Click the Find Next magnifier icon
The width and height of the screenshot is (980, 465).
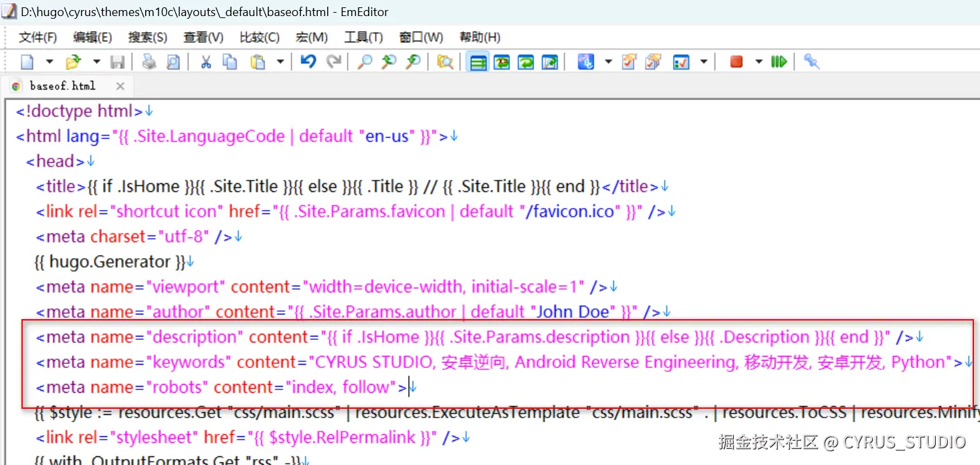pos(413,62)
